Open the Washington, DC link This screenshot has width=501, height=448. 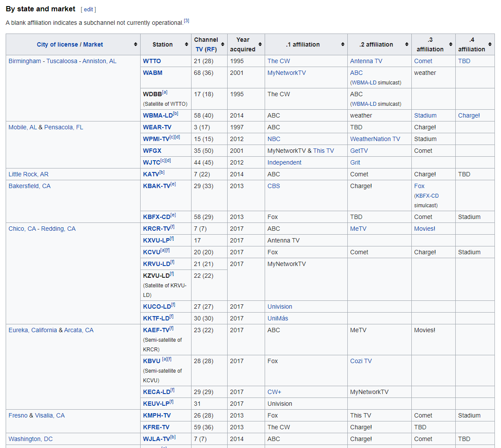30,439
